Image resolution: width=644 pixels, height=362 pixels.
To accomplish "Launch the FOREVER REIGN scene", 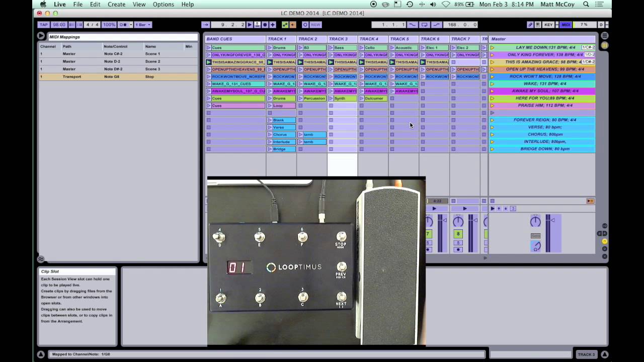I will tap(492, 120).
